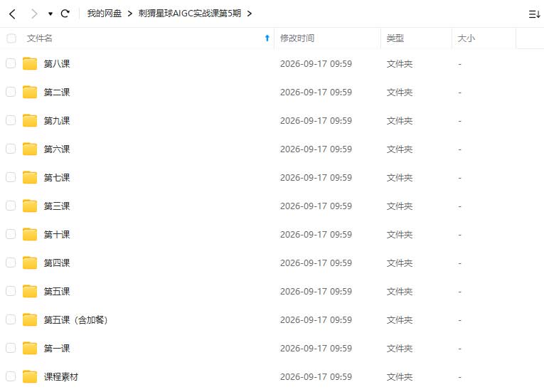
Task: Click the blue sort arrow in 文件名 column
Action: point(267,38)
